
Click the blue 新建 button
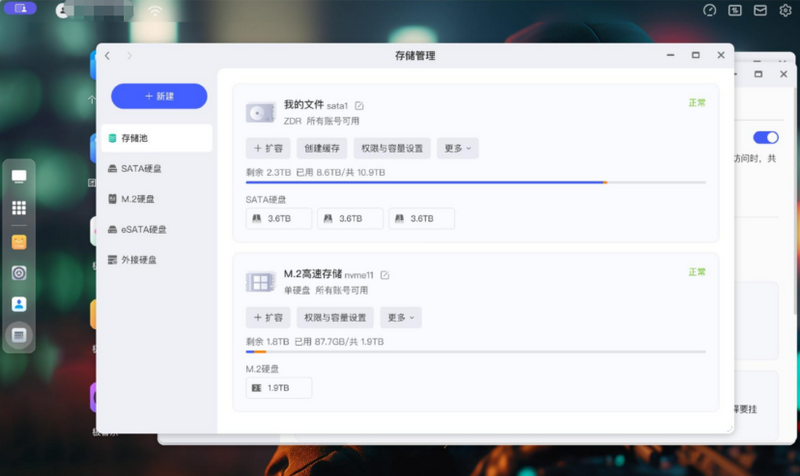coord(159,96)
